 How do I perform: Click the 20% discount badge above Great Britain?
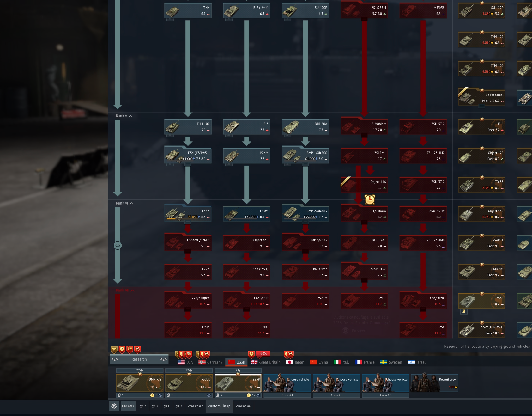263,354
